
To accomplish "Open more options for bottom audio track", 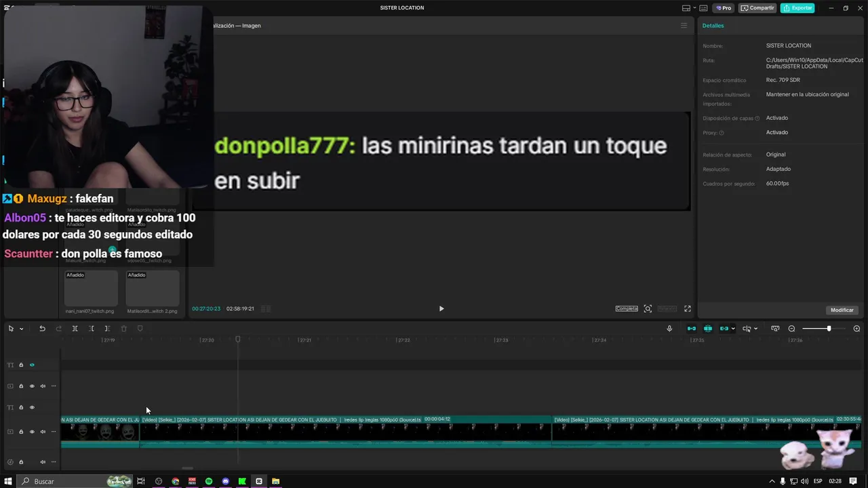I will pos(54,462).
